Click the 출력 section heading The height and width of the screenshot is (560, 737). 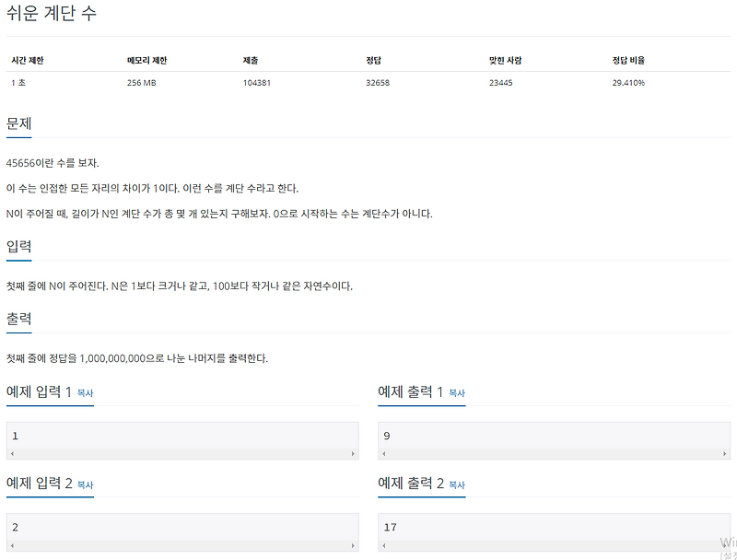tap(19, 318)
